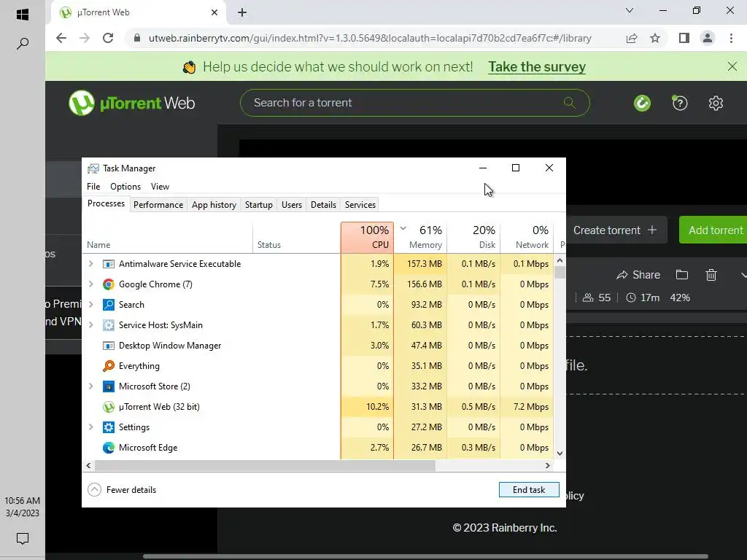The image size is (747, 560).
Task: Click Add torrent button
Action: pos(713,230)
